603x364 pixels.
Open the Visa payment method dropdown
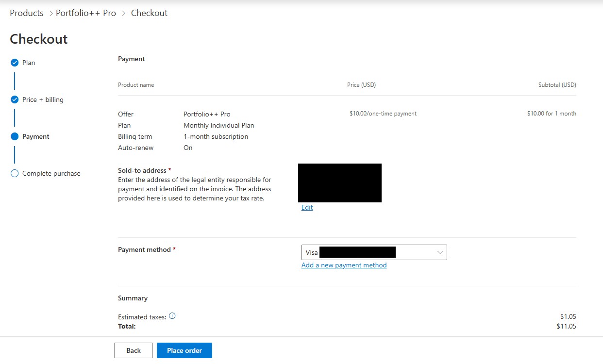(x=374, y=252)
